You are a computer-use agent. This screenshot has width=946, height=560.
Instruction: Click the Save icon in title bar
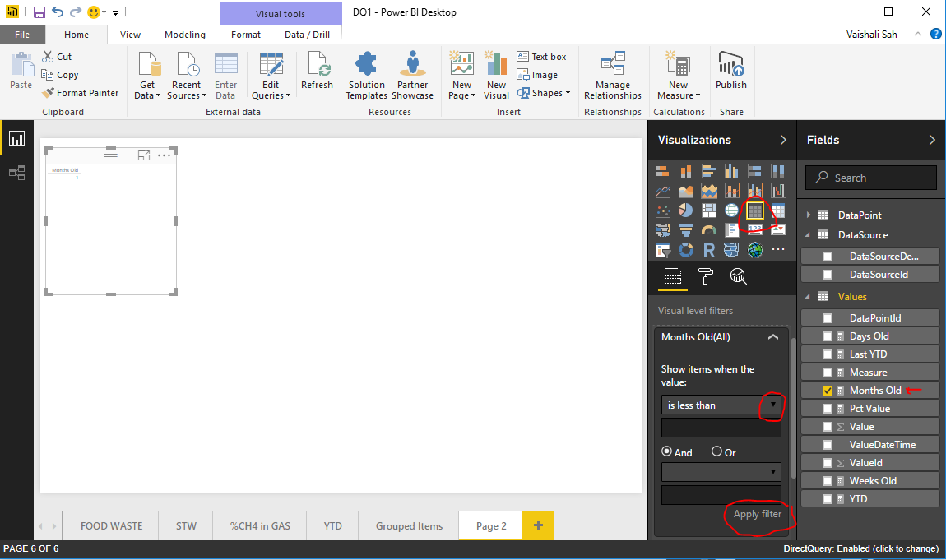tap(39, 12)
